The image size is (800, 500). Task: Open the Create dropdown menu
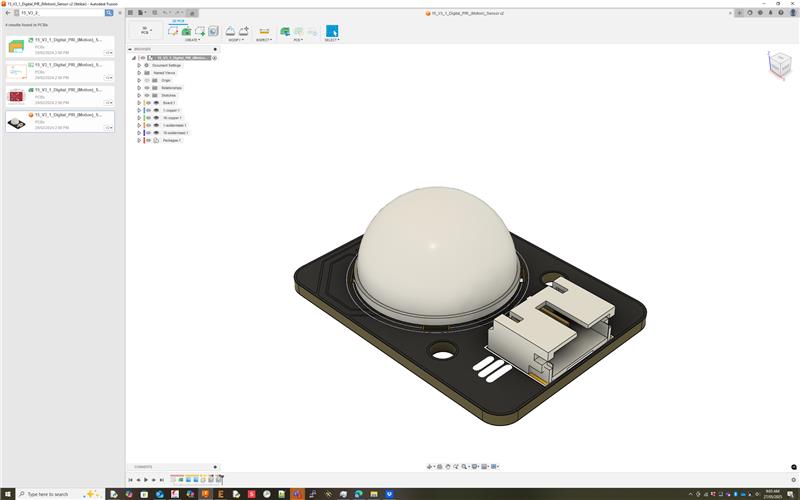[193, 40]
